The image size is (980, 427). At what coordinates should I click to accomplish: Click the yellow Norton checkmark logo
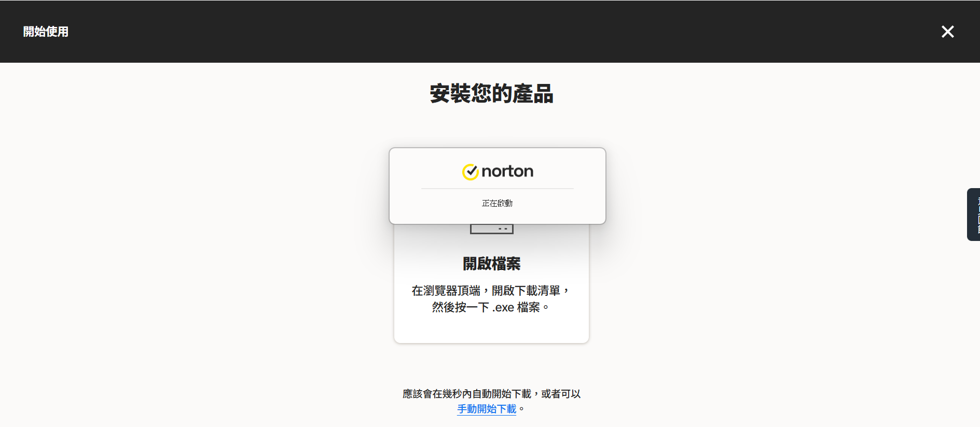(470, 172)
